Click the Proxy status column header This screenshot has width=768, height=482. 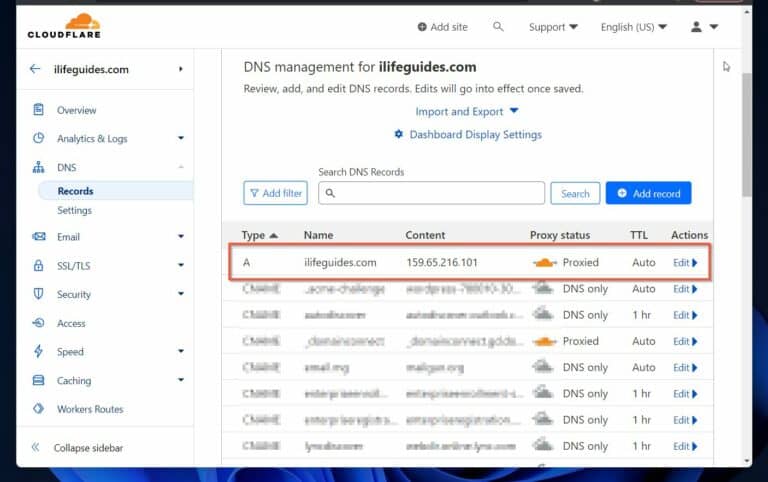click(x=560, y=235)
